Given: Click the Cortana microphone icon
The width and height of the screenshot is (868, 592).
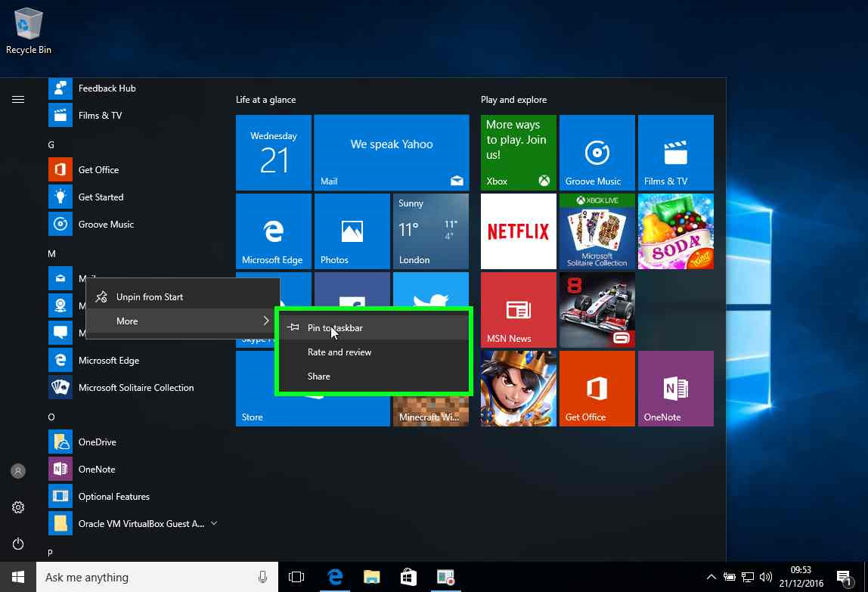Looking at the screenshot, I should 262,577.
